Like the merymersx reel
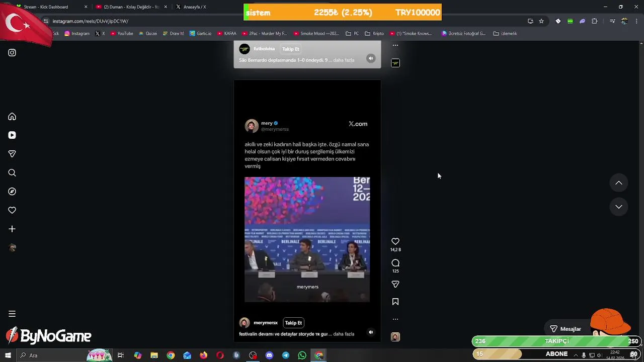Image resolution: width=644 pixels, height=362 pixels. (395, 241)
